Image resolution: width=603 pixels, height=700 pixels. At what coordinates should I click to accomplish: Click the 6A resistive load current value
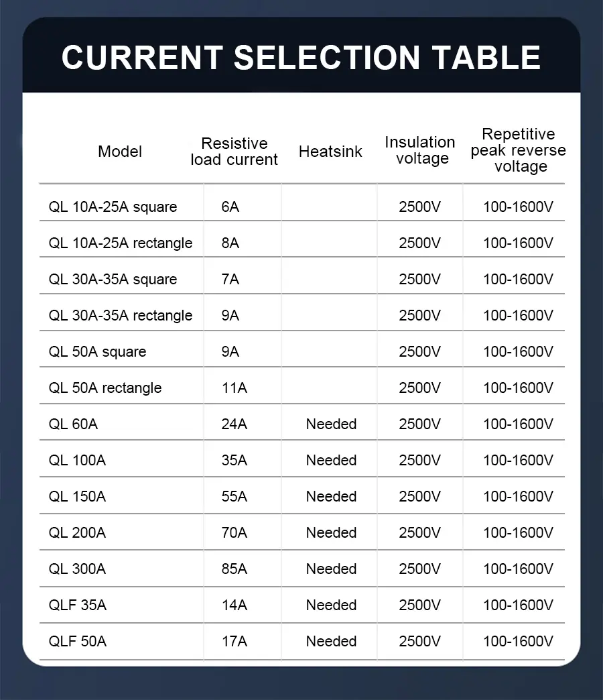tap(230, 207)
